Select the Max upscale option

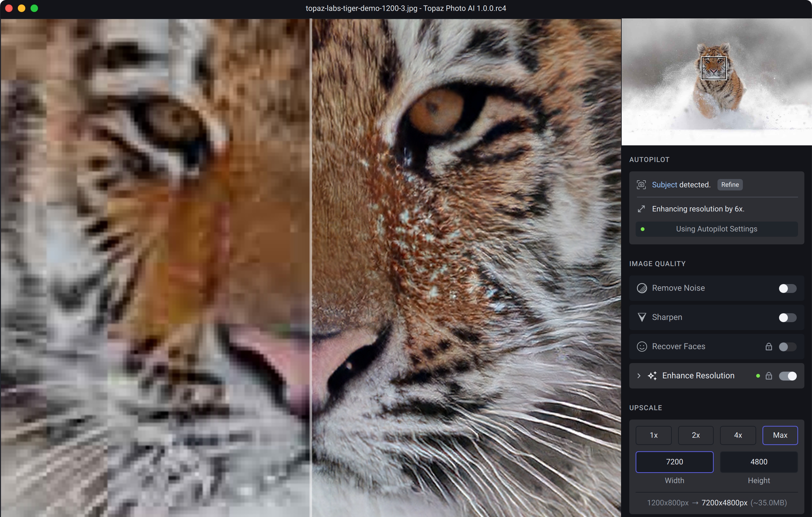click(780, 435)
